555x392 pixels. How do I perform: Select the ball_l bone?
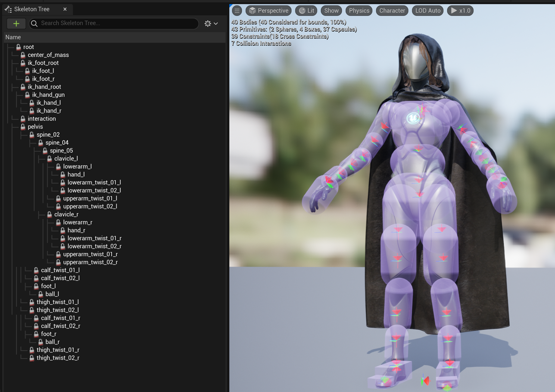pyautogui.click(x=52, y=294)
